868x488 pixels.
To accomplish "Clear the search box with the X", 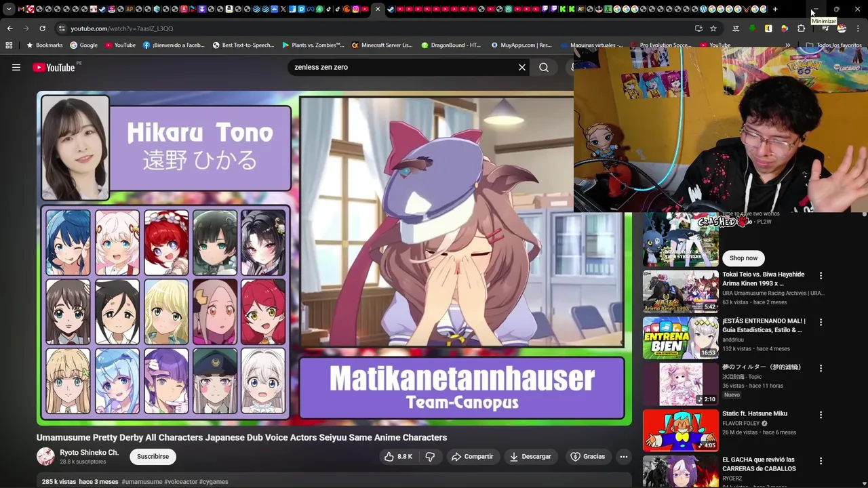I will pos(522,67).
